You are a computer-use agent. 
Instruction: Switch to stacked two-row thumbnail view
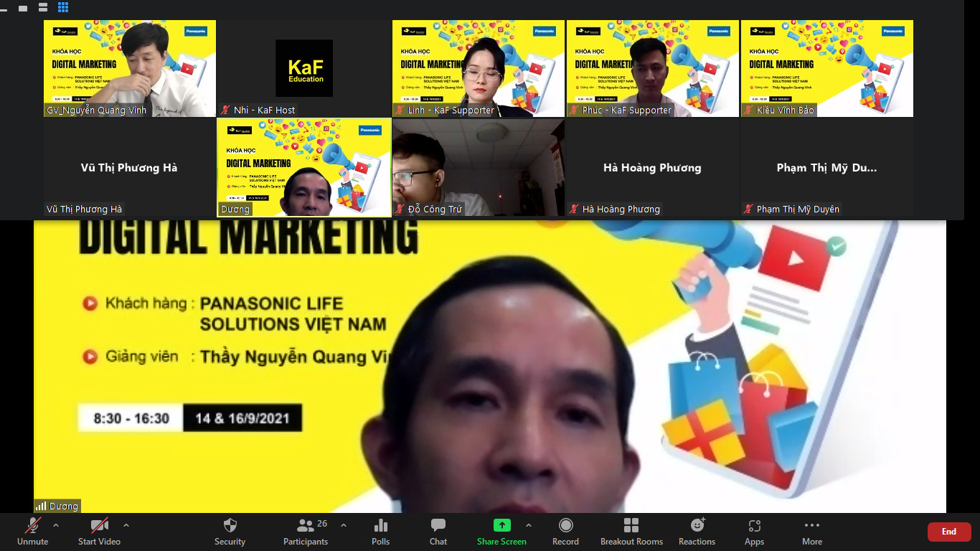(x=42, y=8)
